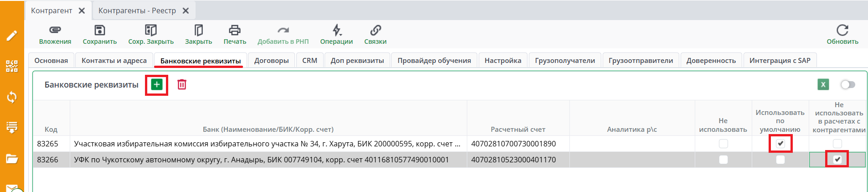Screen dimensions: 868x192
Task: Select the УФК по Чукотскому bank row
Action: [x=261, y=160]
